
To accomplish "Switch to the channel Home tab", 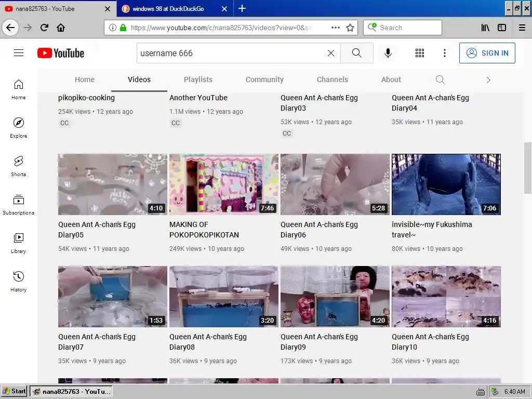I will pos(85,79).
